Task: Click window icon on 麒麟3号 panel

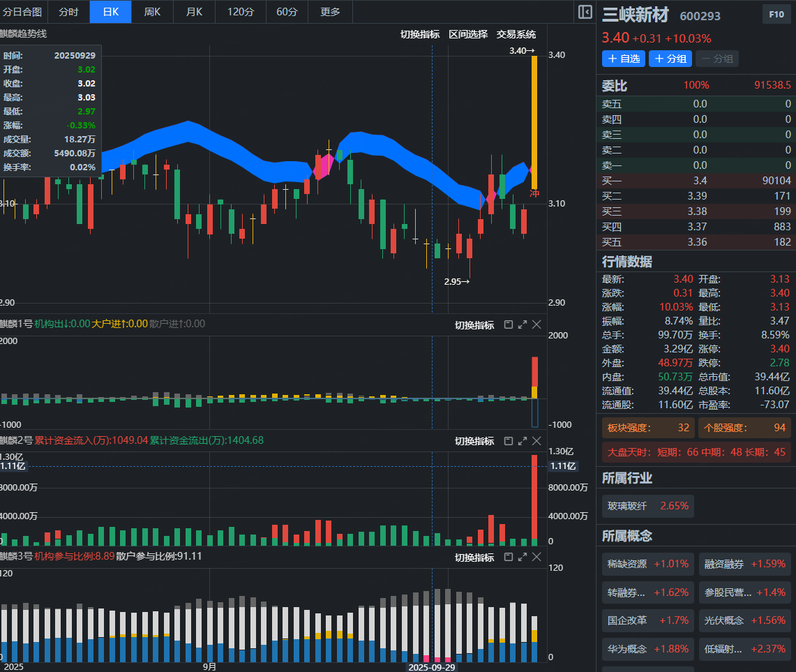Action: pyautogui.click(x=508, y=557)
